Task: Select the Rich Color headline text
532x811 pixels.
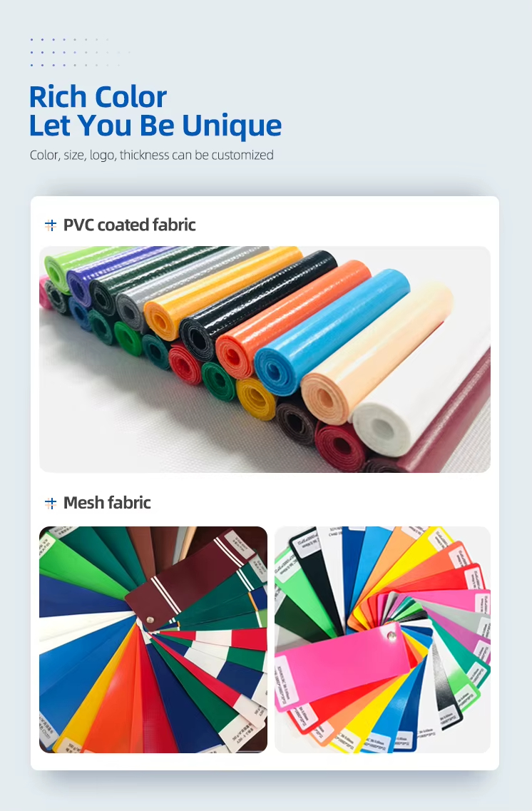Action: 98,97
